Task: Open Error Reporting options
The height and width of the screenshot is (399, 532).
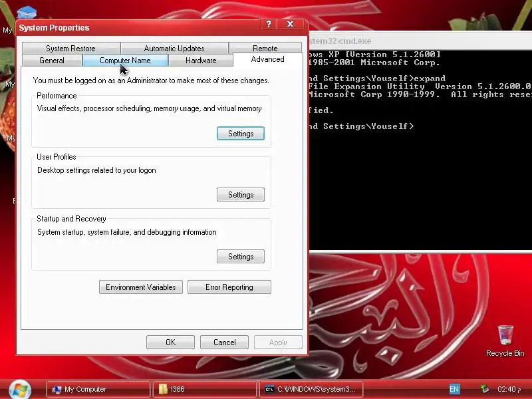Action: pyautogui.click(x=229, y=287)
